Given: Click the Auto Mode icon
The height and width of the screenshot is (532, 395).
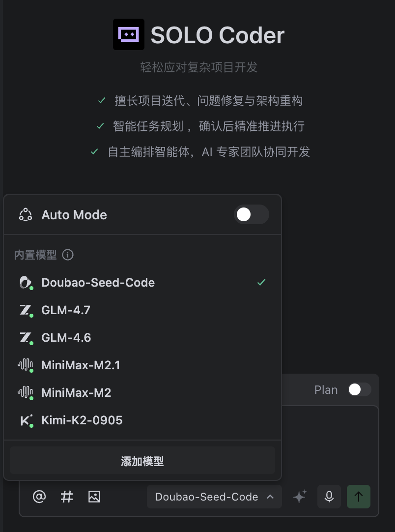Looking at the screenshot, I should click(x=26, y=215).
